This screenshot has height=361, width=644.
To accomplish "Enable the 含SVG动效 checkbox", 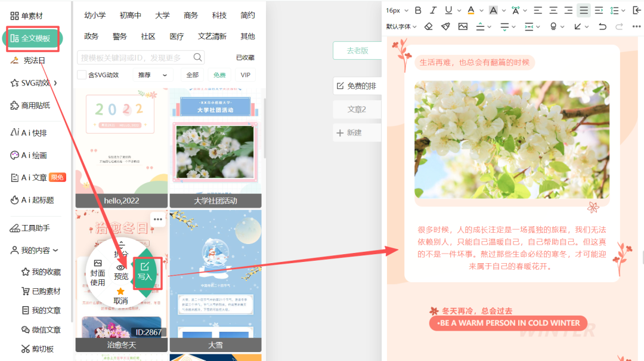I will [82, 75].
